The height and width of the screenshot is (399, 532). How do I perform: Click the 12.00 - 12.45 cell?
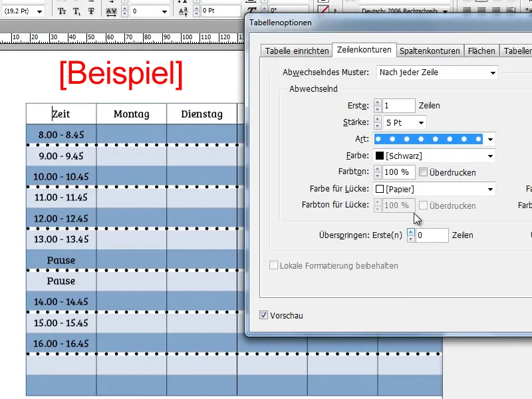pos(61,218)
